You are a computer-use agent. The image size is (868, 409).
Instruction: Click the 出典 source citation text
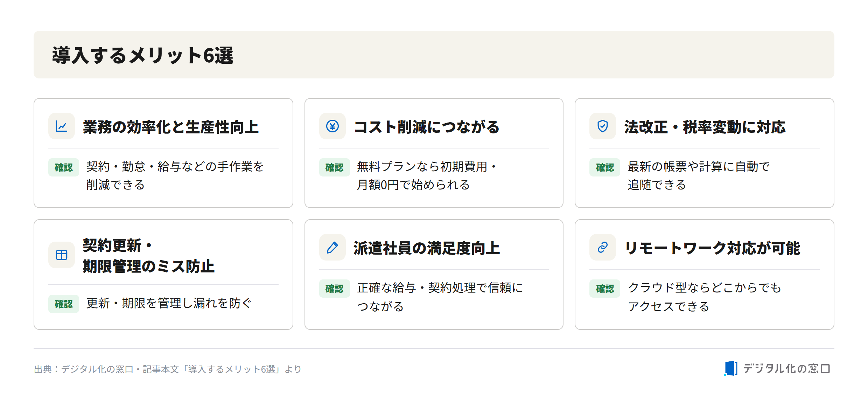[168, 369]
